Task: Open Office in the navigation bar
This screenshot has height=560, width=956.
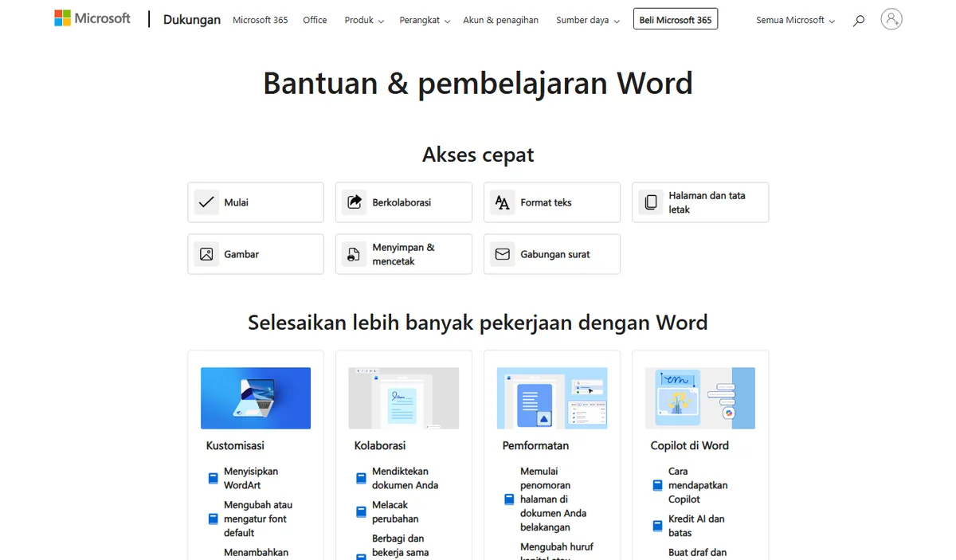Action: pos(315,20)
